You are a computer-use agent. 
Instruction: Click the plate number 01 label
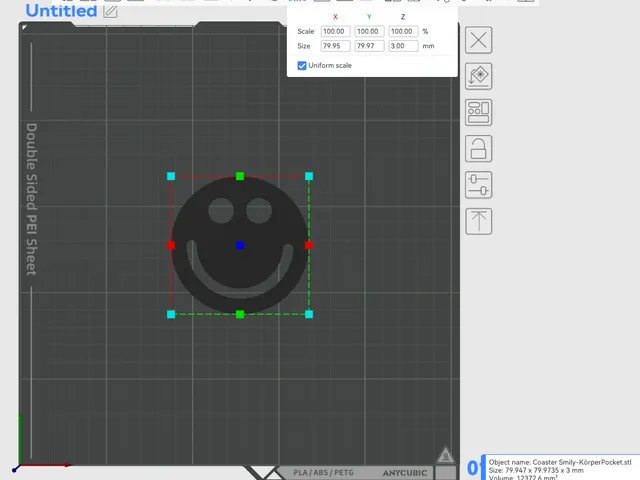point(476,468)
